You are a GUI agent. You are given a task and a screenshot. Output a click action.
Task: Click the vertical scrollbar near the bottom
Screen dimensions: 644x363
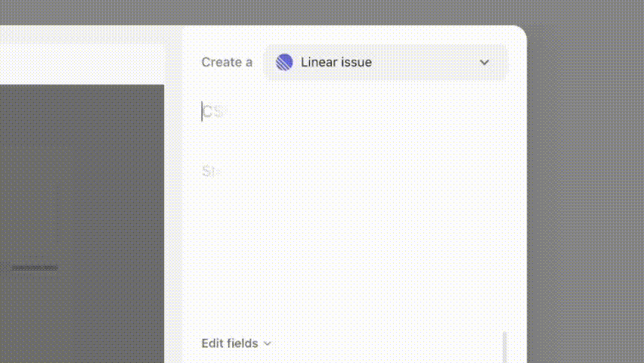coord(505,347)
